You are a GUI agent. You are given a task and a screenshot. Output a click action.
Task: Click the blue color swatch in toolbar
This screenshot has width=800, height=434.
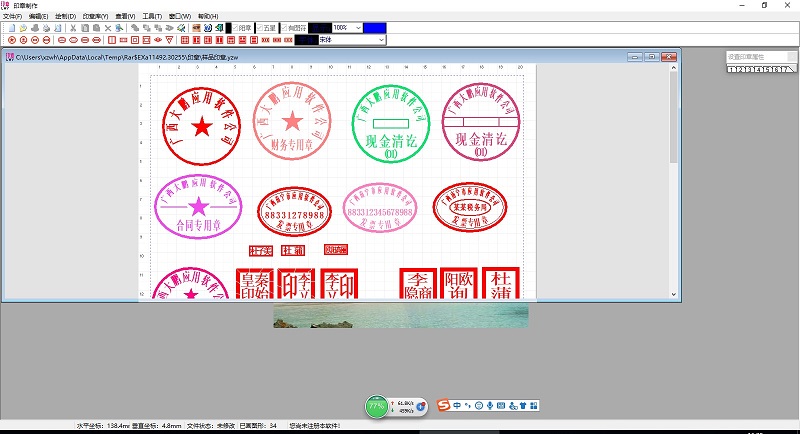coord(374,28)
